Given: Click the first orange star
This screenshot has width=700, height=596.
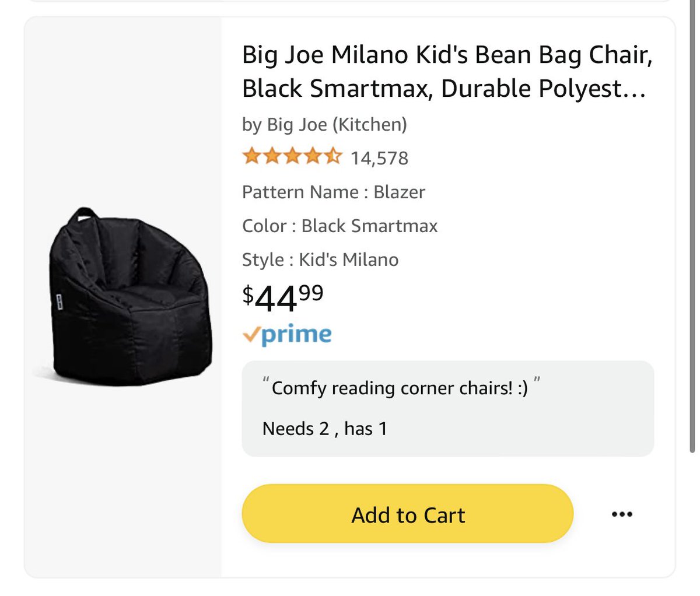Looking at the screenshot, I should point(251,156).
